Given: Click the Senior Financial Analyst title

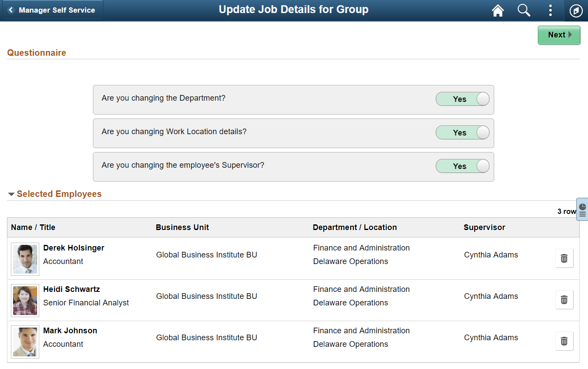Looking at the screenshot, I should point(86,303).
